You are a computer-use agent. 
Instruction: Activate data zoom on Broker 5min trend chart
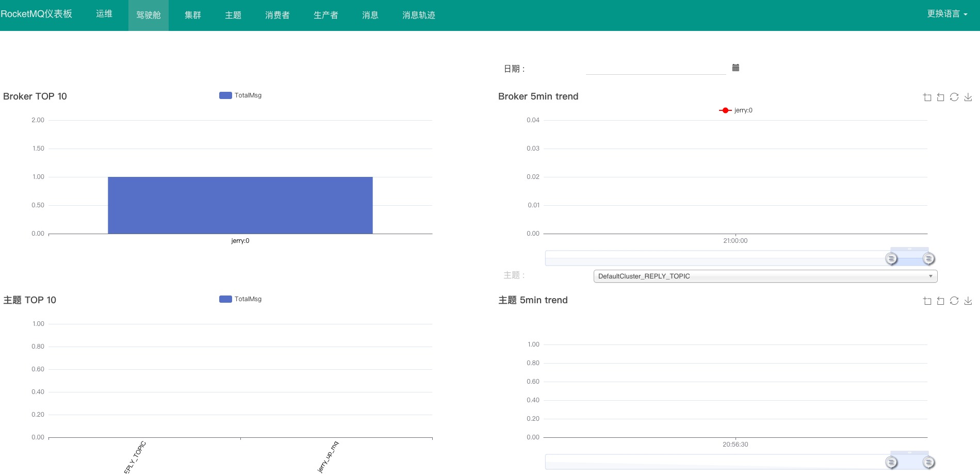point(927,97)
